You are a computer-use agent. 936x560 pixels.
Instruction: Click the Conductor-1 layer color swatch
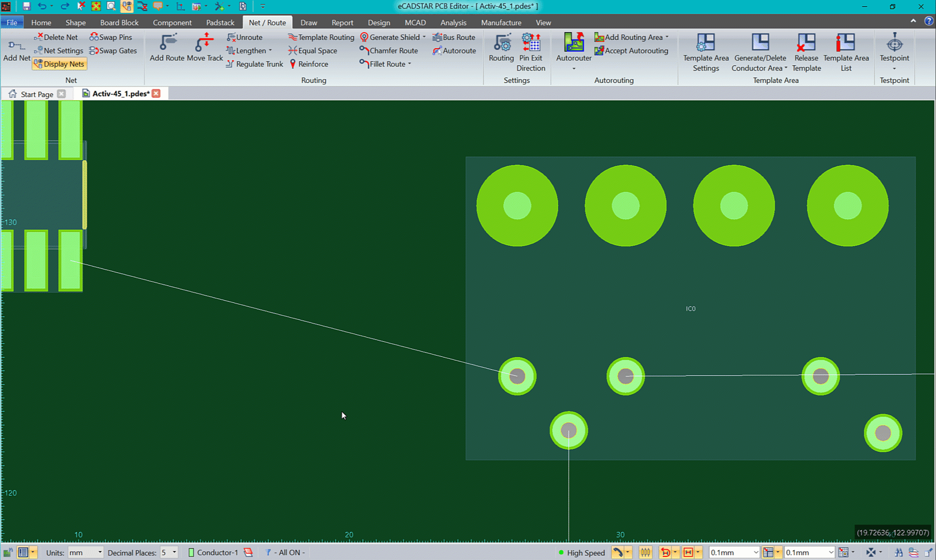[x=191, y=553]
